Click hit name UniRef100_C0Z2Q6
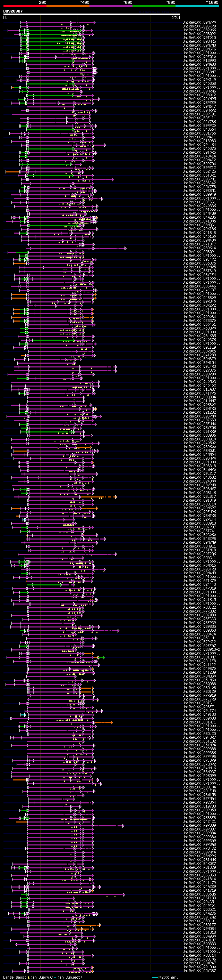This screenshot has height=980, width=222. pyautogui.click(x=199, y=554)
